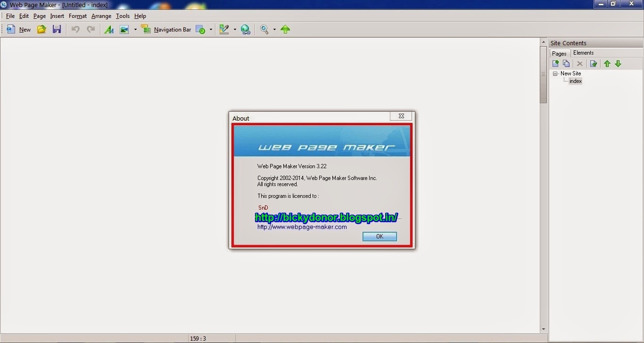Add a new page in Site Contents
The width and height of the screenshot is (644, 343).
coord(555,64)
